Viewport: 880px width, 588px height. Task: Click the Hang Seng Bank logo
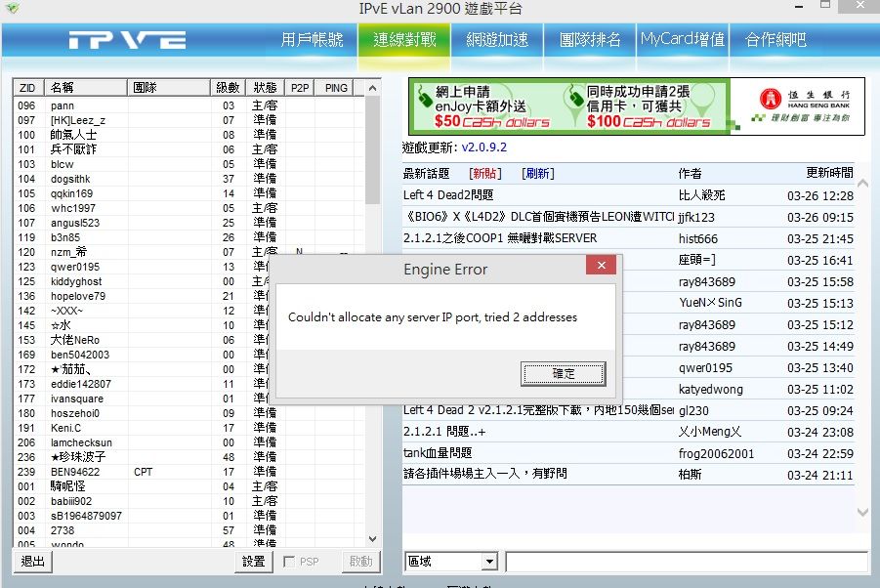(801, 105)
